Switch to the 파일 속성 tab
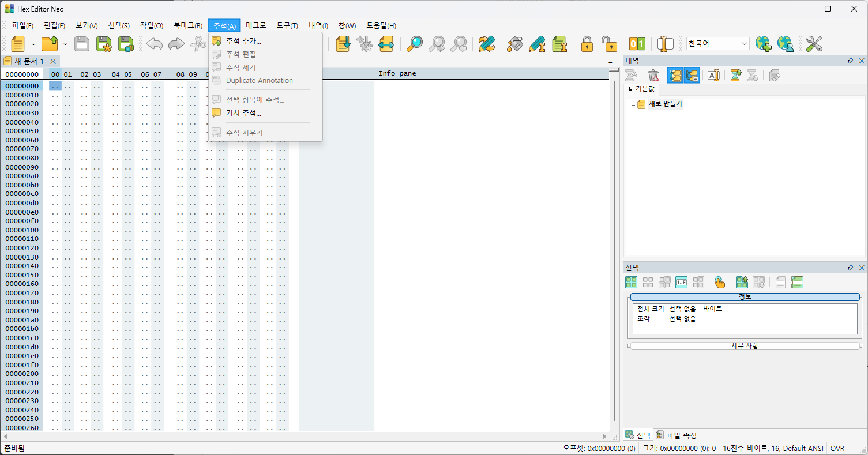 coord(677,435)
